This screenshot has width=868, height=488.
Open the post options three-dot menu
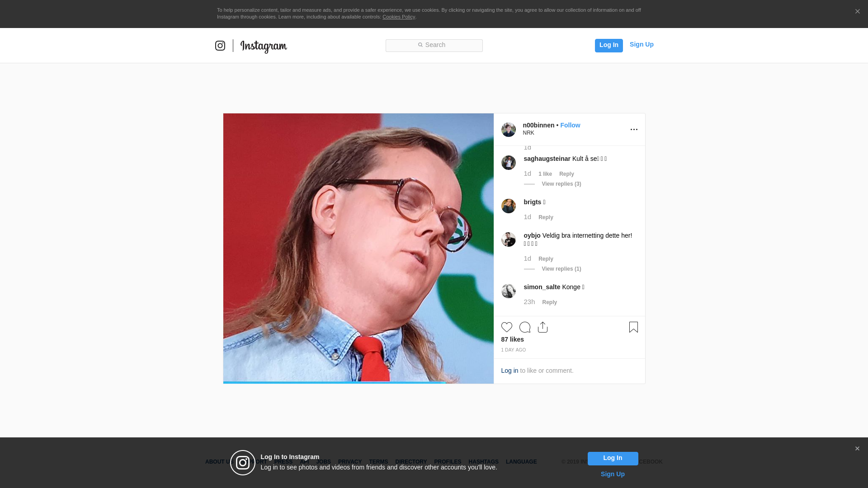[634, 130]
